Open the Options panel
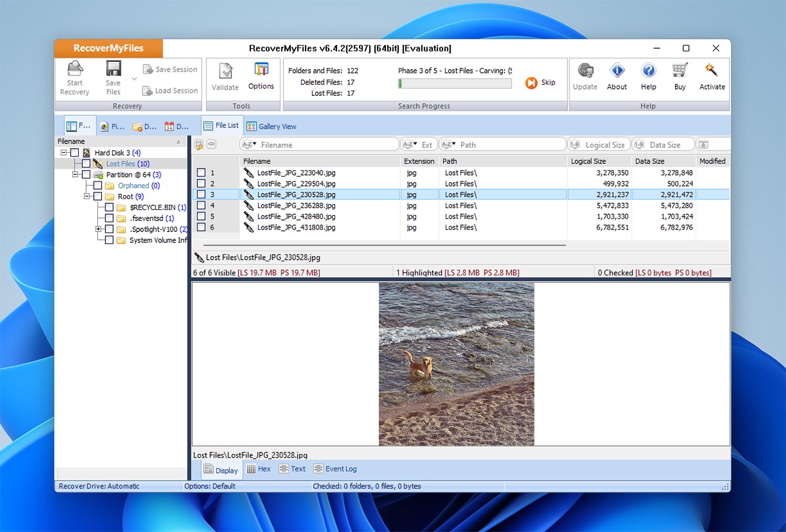This screenshot has width=786, height=532. click(261, 76)
